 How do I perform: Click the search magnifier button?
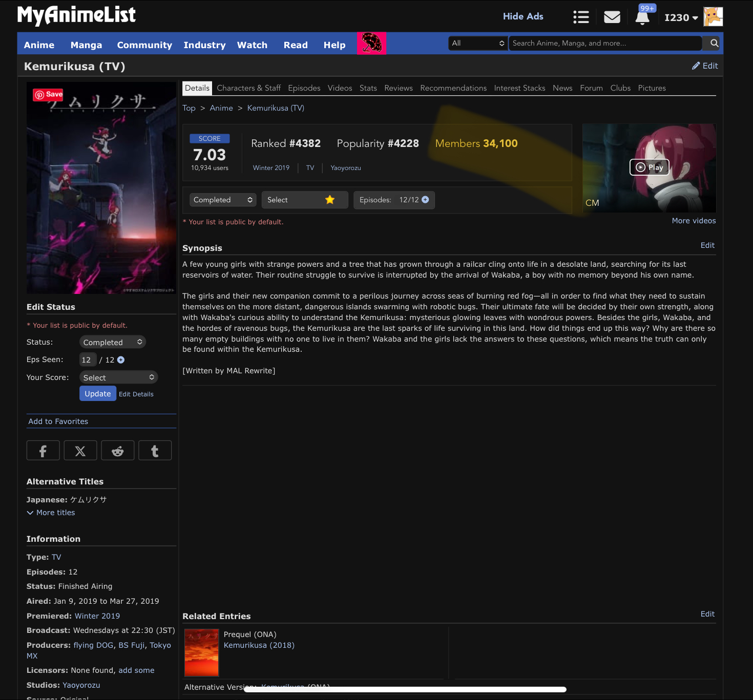(714, 43)
